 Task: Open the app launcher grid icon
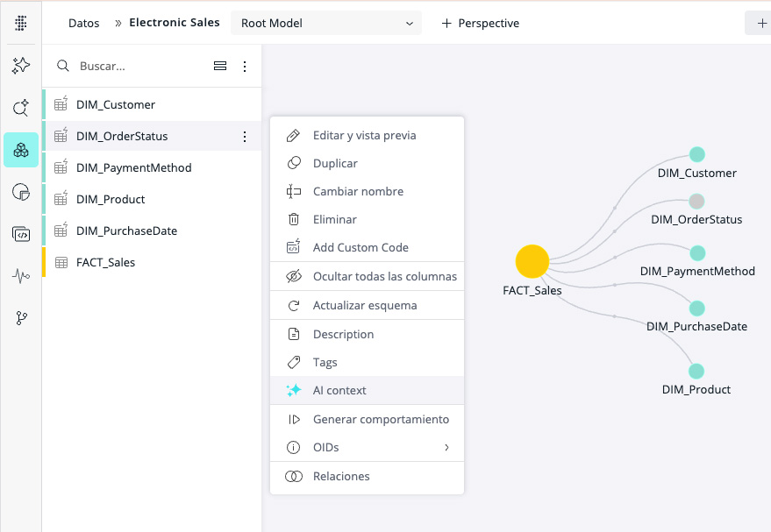(21, 23)
